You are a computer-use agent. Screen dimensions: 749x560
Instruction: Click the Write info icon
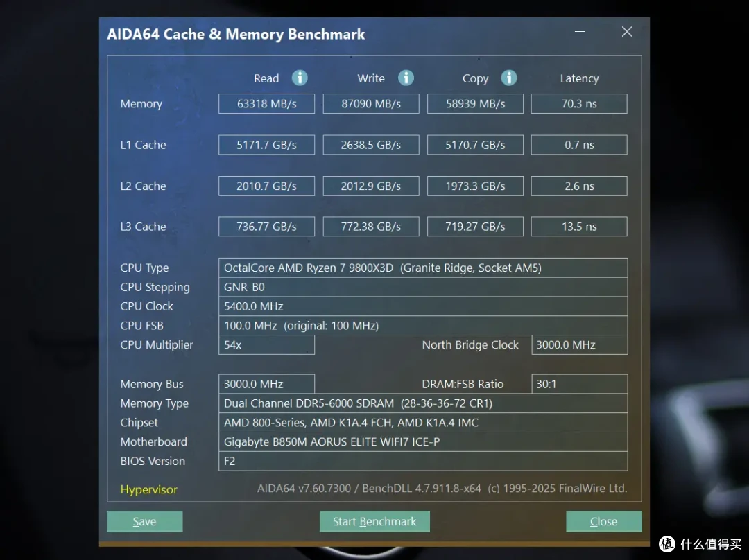pos(406,78)
